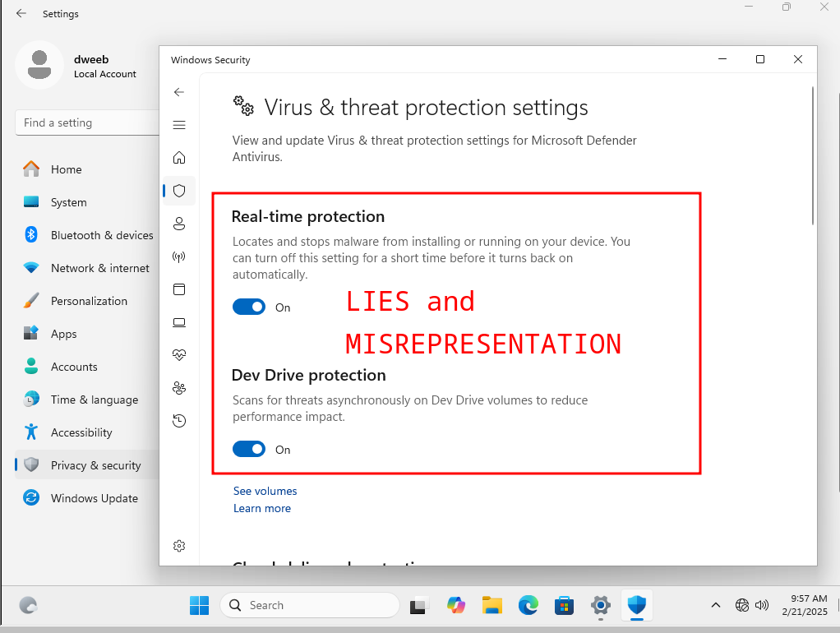The height and width of the screenshot is (633, 840).
Task: Select Windows Update in Settings sidebar
Action: (94, 498)
